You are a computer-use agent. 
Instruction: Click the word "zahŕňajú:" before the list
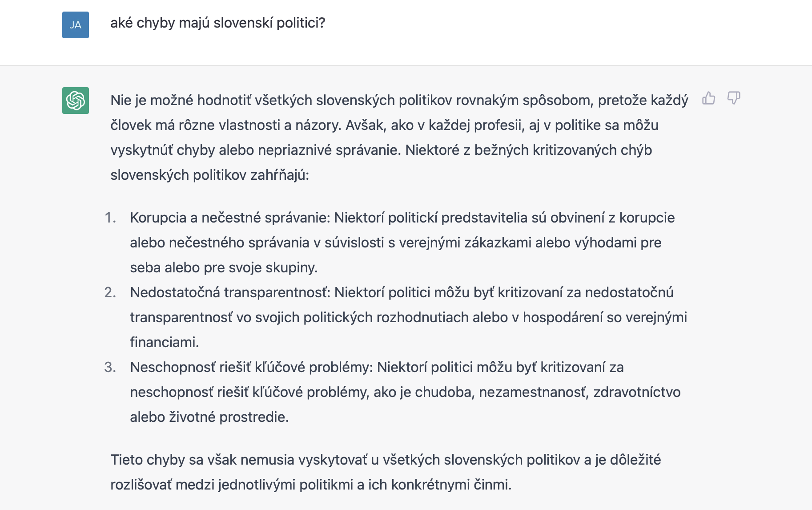[279, 175]
